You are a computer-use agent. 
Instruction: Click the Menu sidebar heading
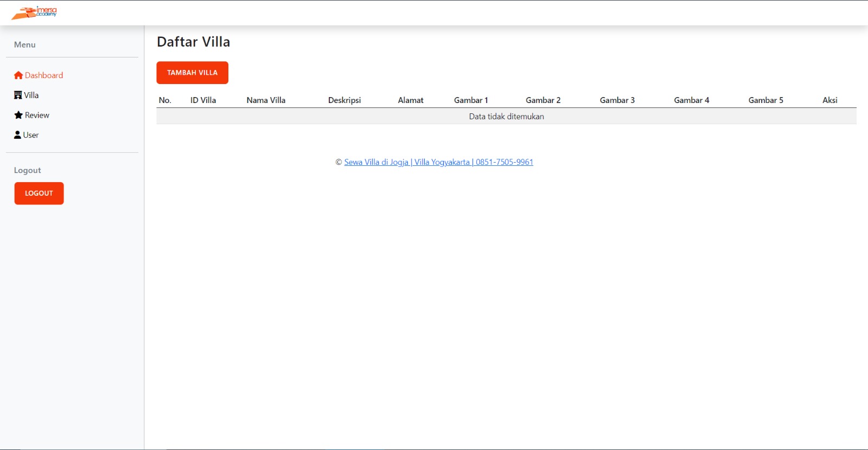(x=25, y=45)
